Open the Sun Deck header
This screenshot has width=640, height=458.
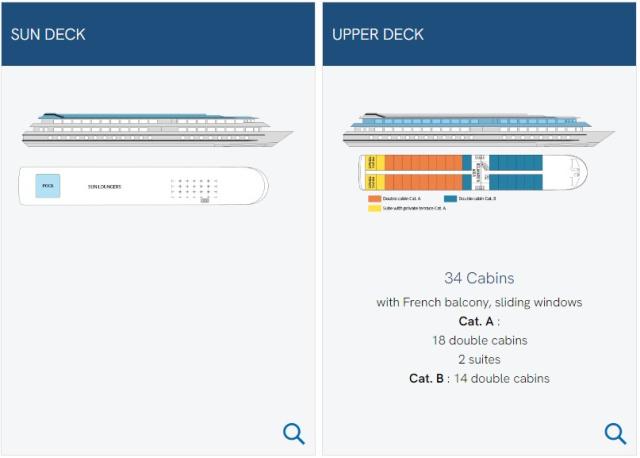(x=158, y=34)
